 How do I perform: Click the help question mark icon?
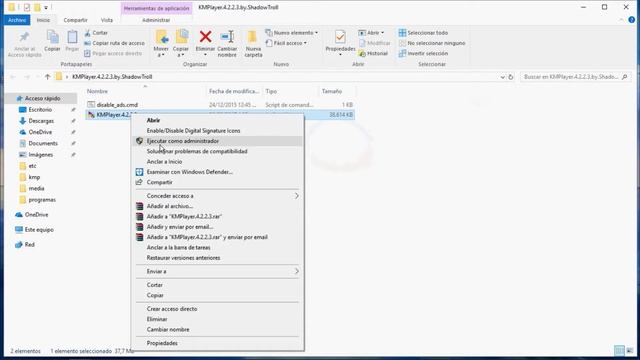pyautogui.click(x=632, y=20)
